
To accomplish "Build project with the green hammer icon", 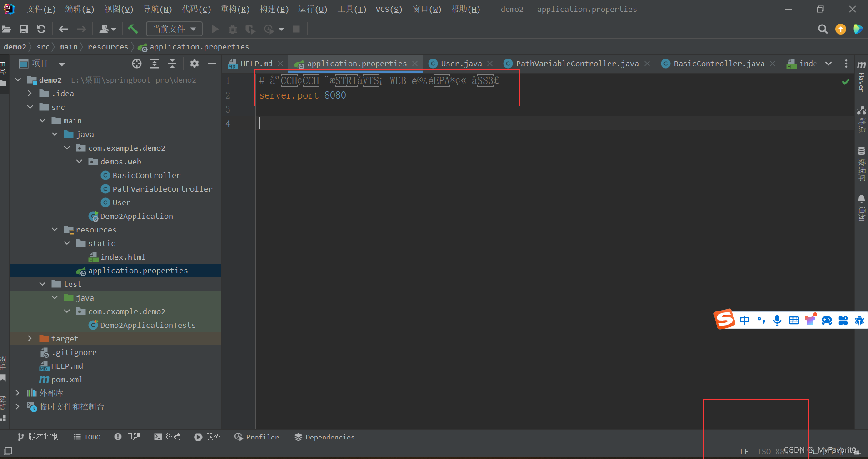I will pos(133,29).
